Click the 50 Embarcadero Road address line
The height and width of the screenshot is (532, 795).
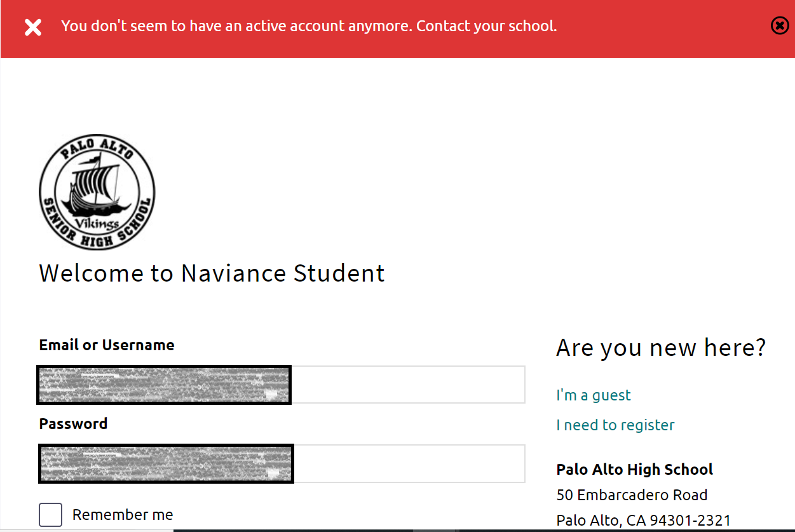632,495
